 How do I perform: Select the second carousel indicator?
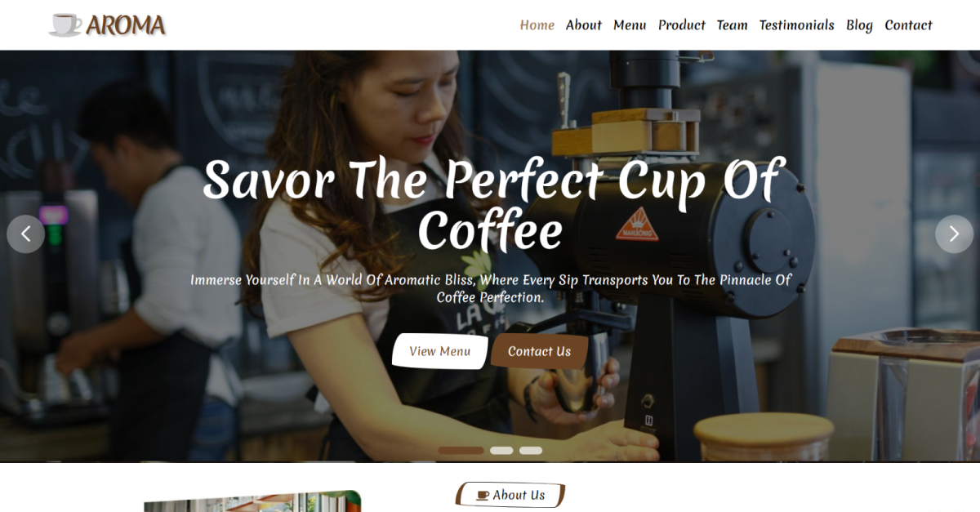[501, 450]
